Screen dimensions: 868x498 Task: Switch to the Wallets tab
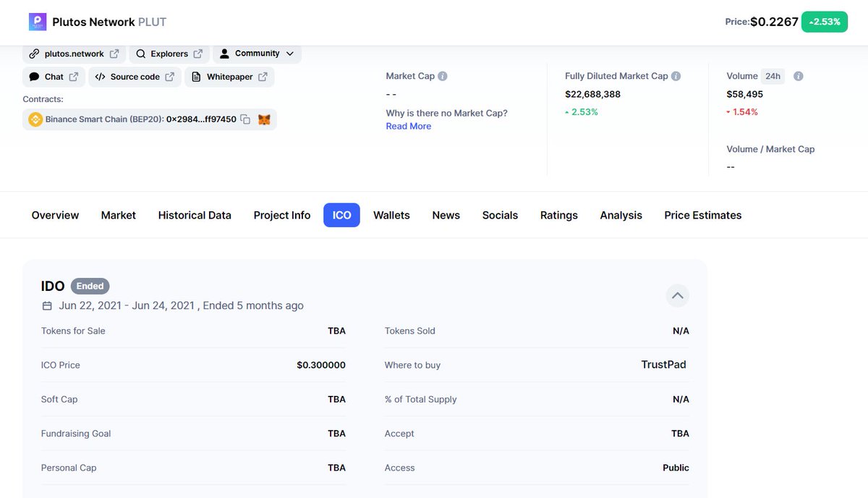coord(391,215)
